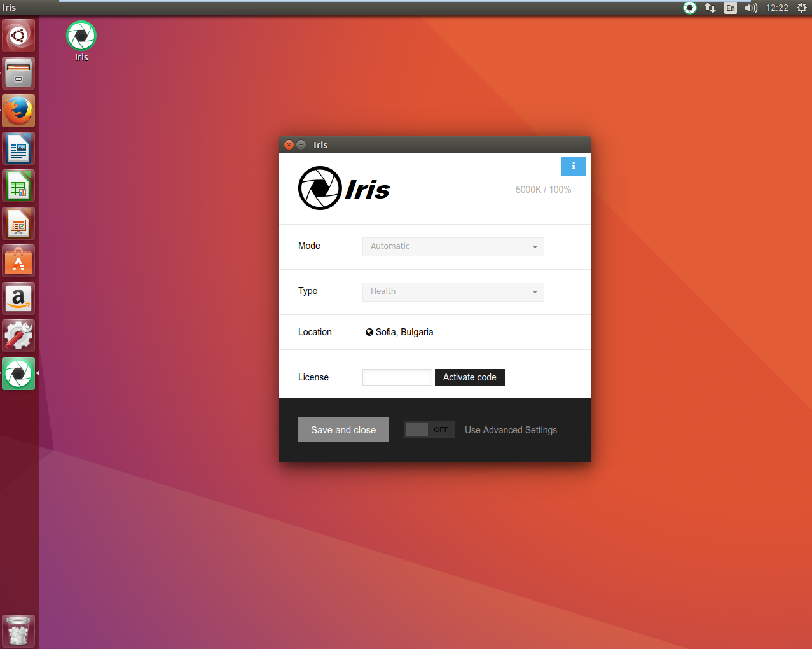Open LibreOffice Writer from the dock
Image resolution: width=812 pixels, height=649 pixels.
[x=18, y=148]
